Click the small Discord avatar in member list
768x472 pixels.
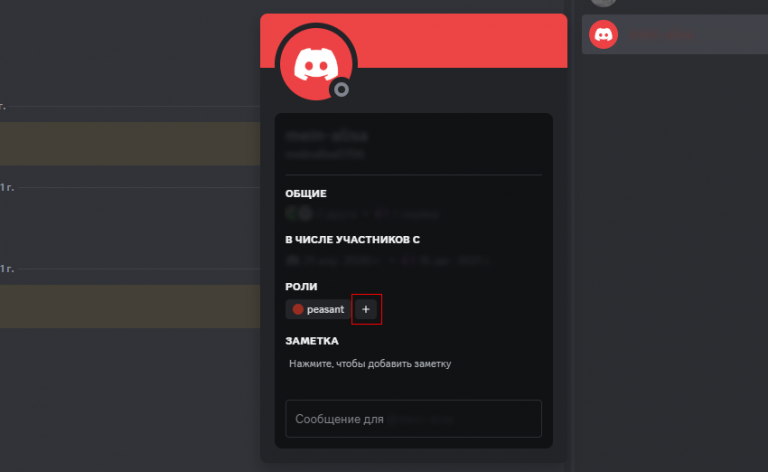coord(603,34)
